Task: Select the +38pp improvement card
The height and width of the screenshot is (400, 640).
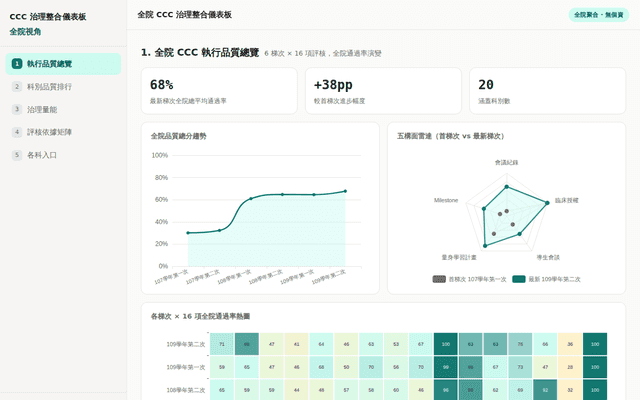Action: [x=383, y=91]
